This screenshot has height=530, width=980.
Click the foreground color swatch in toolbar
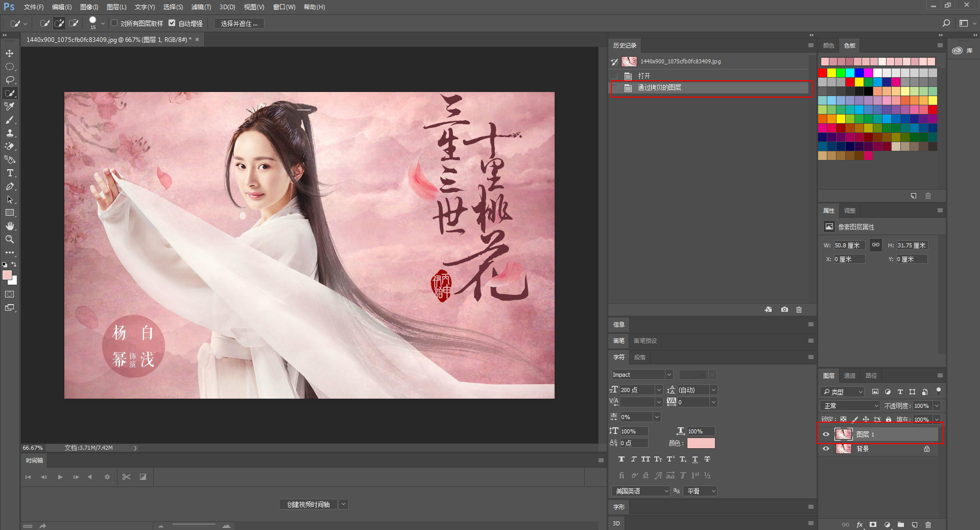(x=7, y=275)
